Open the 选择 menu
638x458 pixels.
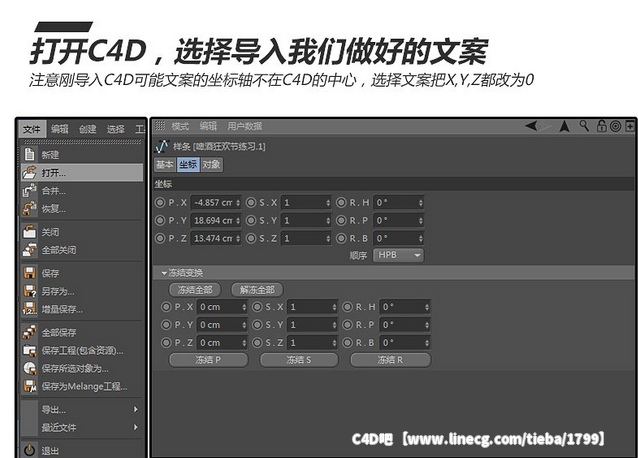tap(116, 129)
